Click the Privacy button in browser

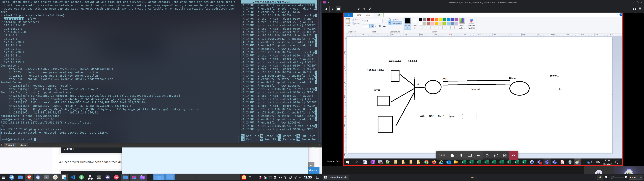click(313, 170)
